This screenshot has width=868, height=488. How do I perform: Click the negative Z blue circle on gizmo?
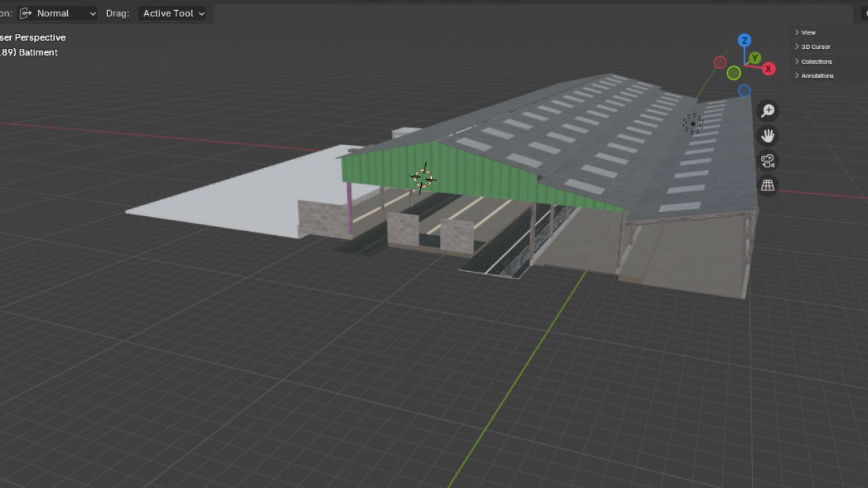[x=745, y=90]
